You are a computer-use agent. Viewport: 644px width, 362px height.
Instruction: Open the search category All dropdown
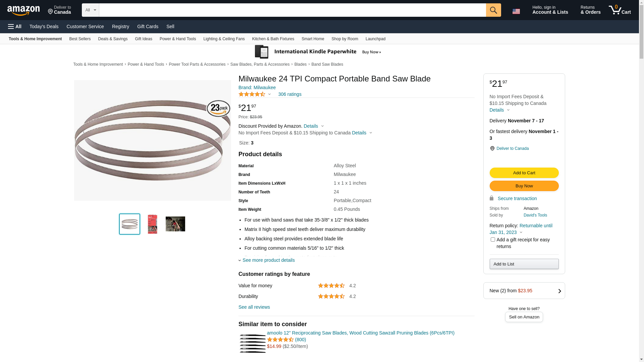pyautogui.click(x=90, y=10)
